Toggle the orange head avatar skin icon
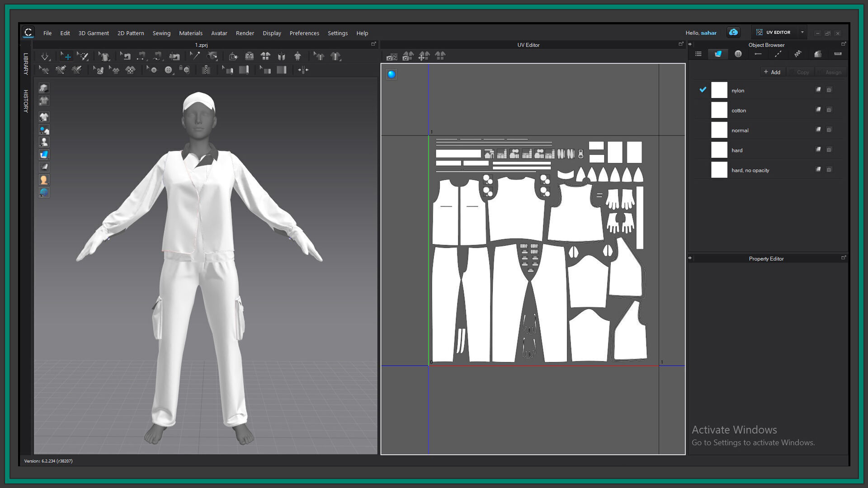The height and width of the screenshot is (488, 868). 44,180
